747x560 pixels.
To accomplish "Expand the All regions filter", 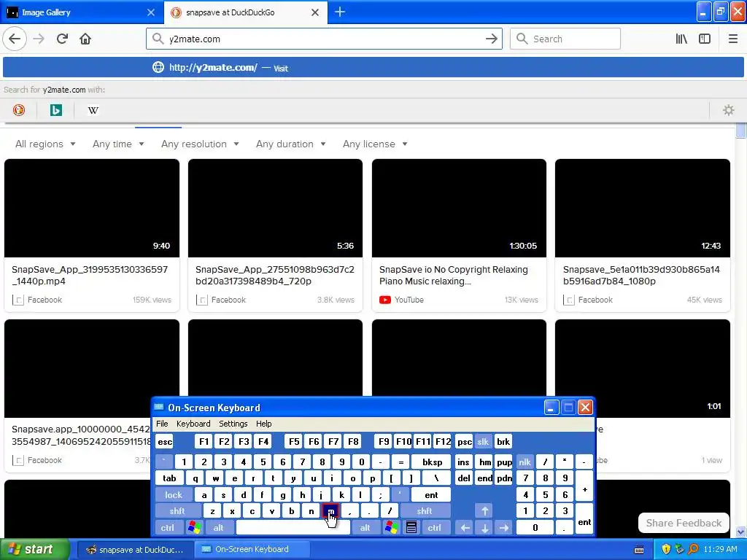I will [45, 144].
